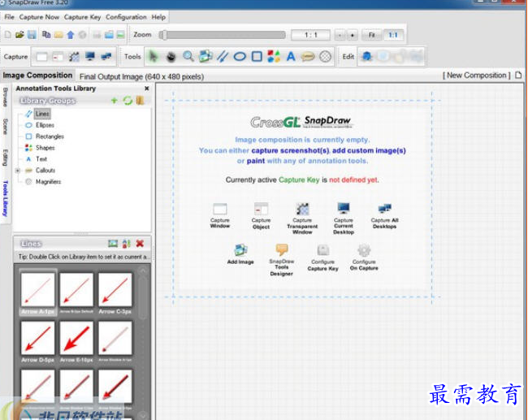The image size is (528, 420).
Task: Click the Save floppy disk icon
Action: [32, 34]
